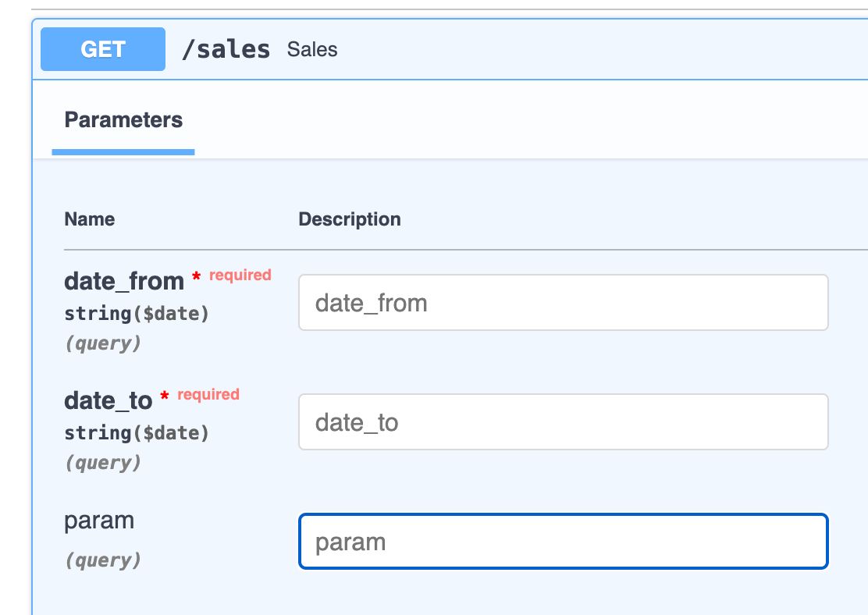868x615 pixels.
Task: Focus the date_to input field
Action: click(x=563, y=421)
